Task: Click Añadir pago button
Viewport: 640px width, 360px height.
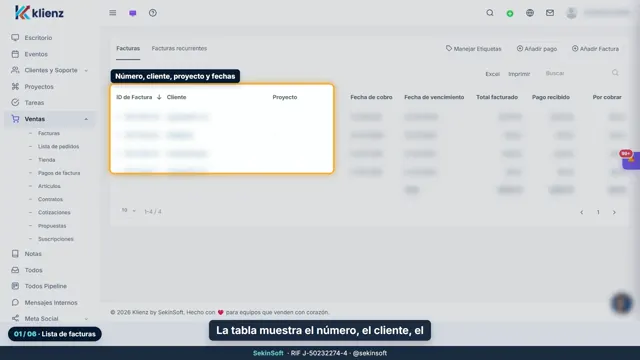Action: click(x=537, y=49)
